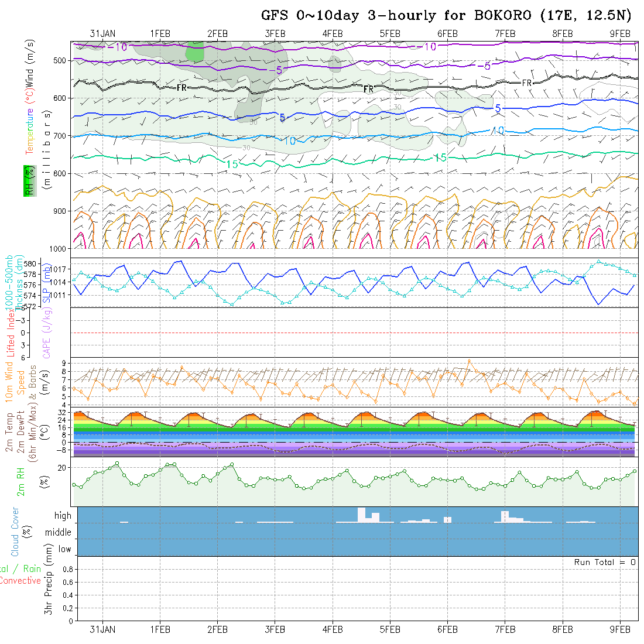
Task: Click the 0.8 tick on the precip axis
Action: point(67,569)
